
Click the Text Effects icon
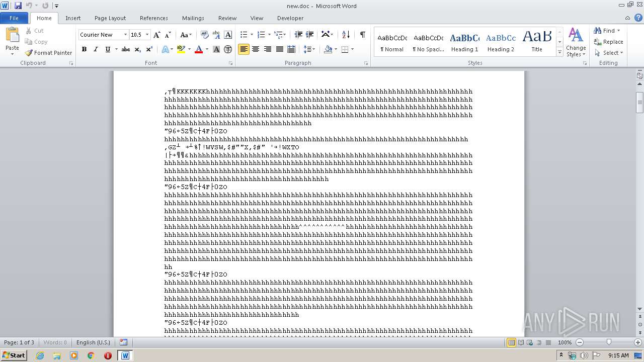[x=166, y=49]
